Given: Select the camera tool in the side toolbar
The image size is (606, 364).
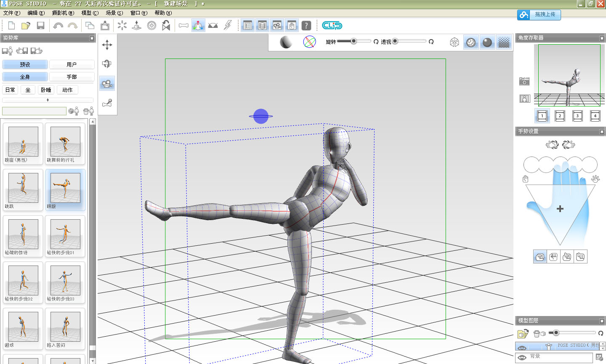Looking at the screenshot, I should (107, 84).
